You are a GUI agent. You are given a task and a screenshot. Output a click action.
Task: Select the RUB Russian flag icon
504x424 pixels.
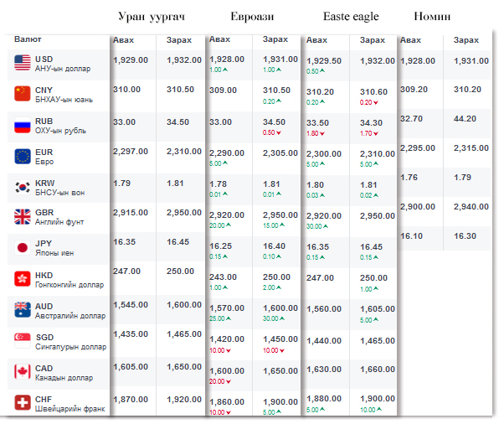(x=23, y=126)
